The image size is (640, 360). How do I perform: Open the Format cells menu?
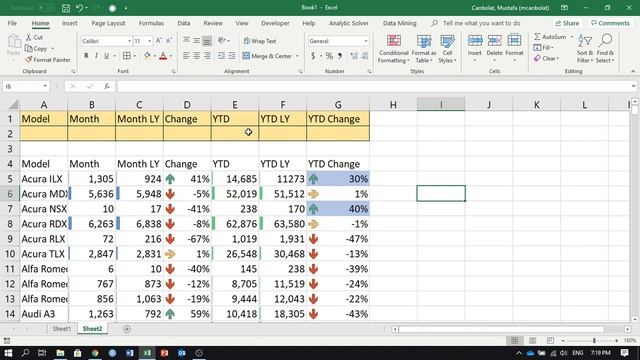click(x=514, y=49)
